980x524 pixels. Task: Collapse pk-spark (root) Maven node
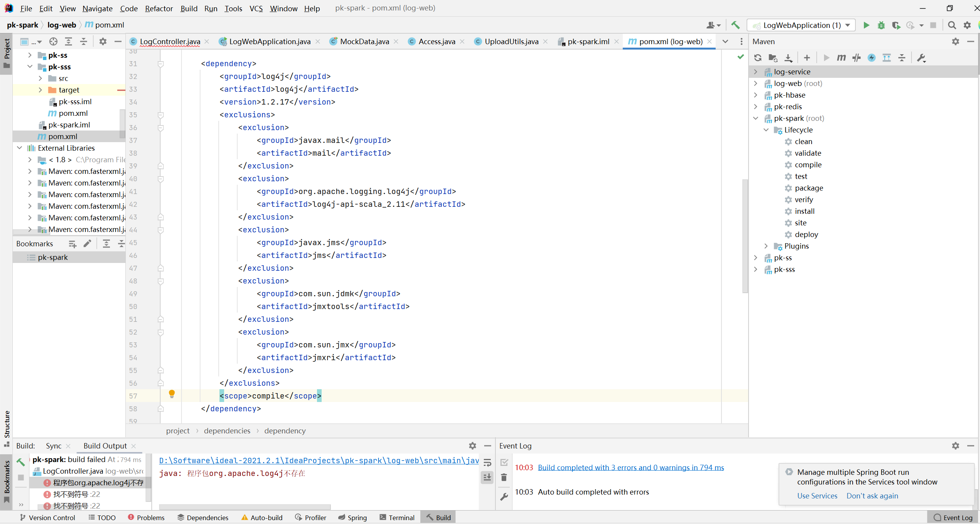[756, 118]
